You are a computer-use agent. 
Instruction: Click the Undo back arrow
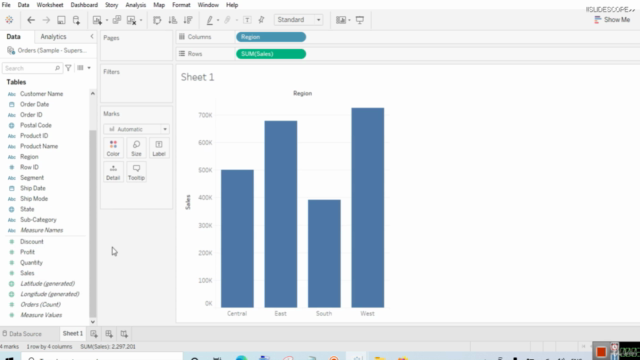point(31,20)
